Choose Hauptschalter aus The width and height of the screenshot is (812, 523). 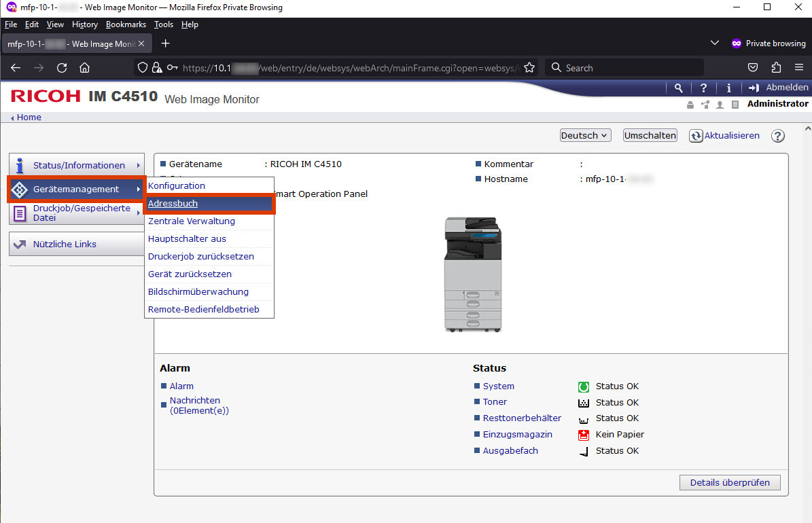209,238
